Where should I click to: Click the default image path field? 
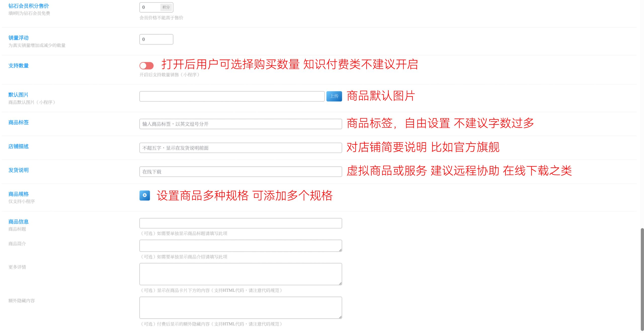pos(232,96)
